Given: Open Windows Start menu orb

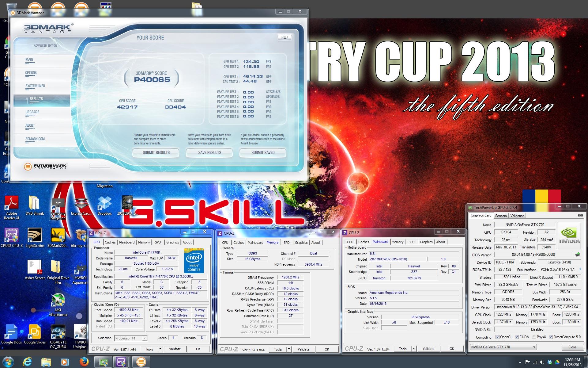Looking at the screenshot, I should (x=9, y=362).
